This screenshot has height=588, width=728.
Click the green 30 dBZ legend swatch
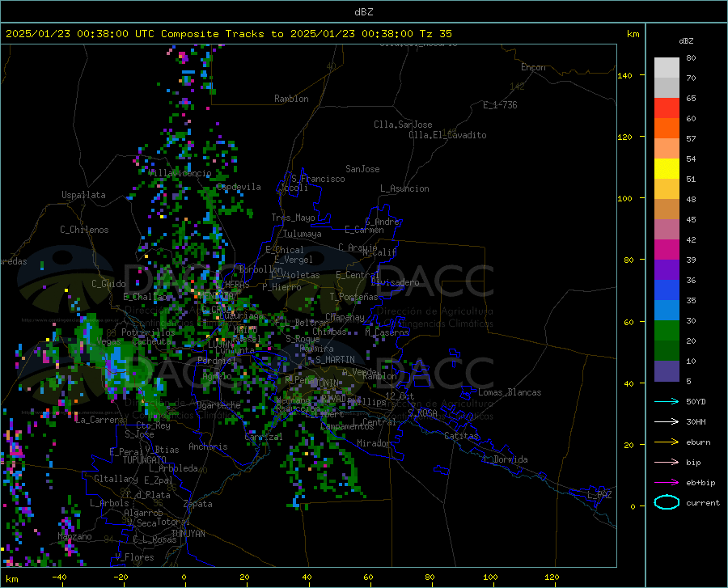pyautogui.click(x=667, y=331)
